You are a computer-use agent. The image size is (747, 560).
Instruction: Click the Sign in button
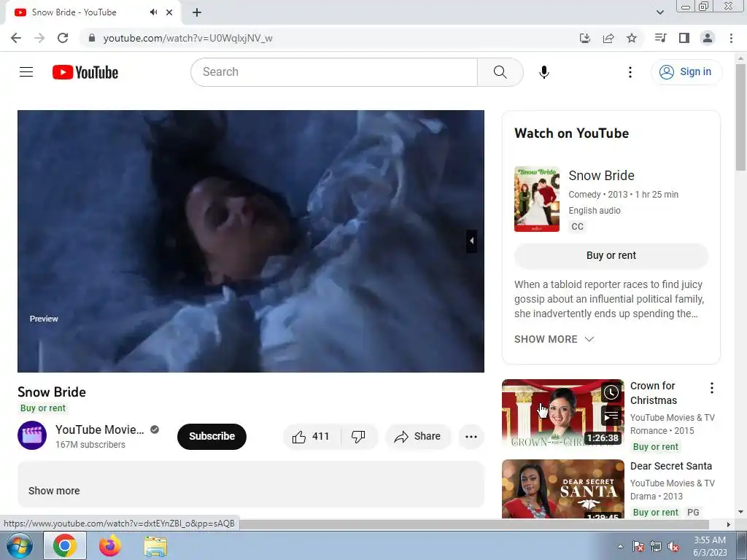tap(686, 72)
